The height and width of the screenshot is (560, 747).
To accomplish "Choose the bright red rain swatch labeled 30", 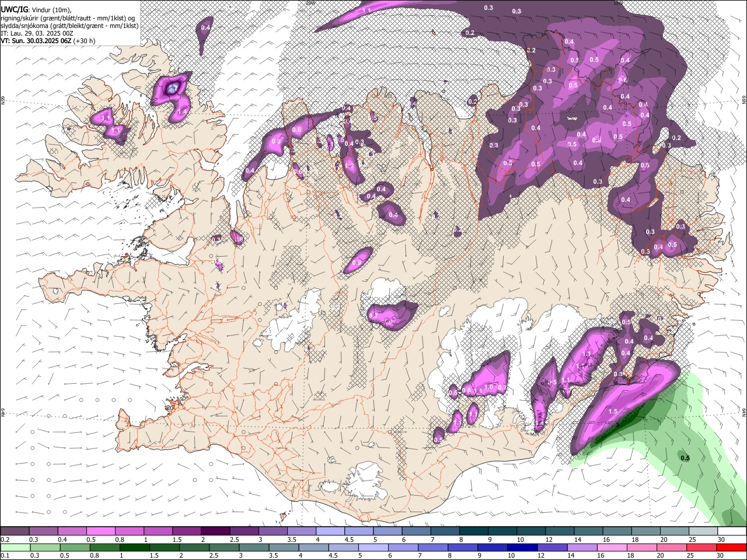I will tap(731, 547).
